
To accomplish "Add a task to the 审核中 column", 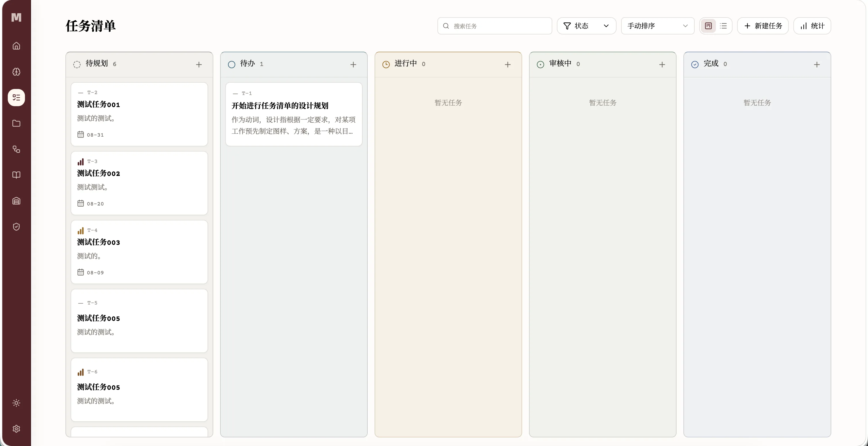I will click(662, 64).
